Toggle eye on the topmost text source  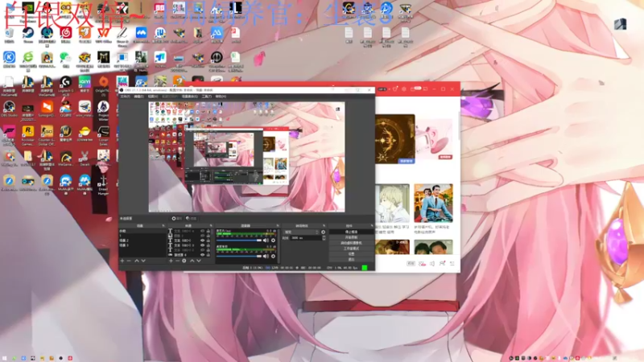pos(203,231)
